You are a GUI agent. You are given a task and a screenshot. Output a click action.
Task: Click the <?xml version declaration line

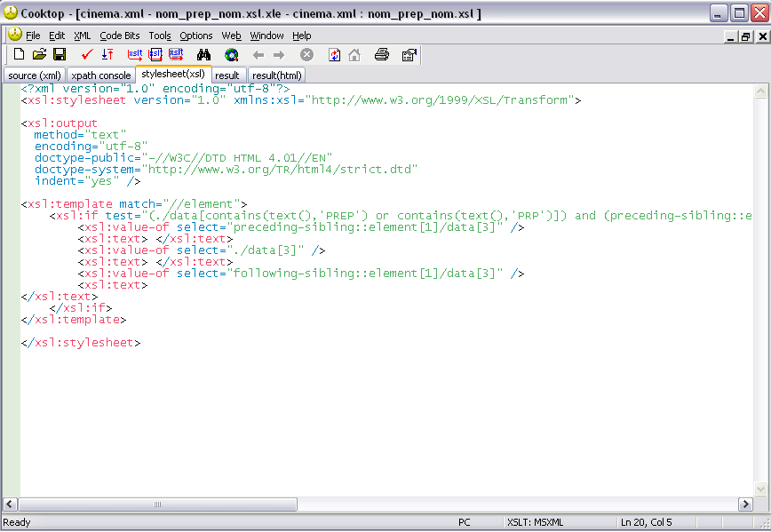click(155, 89)
